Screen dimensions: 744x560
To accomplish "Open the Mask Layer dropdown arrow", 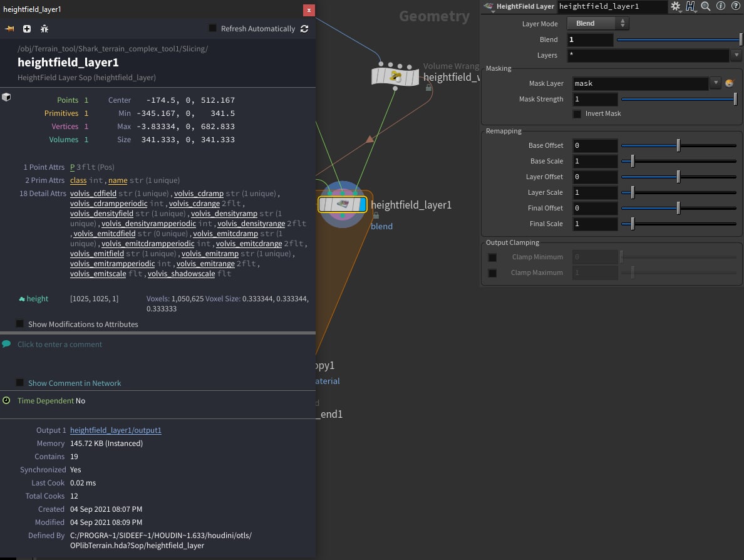I will pos(716,83).
